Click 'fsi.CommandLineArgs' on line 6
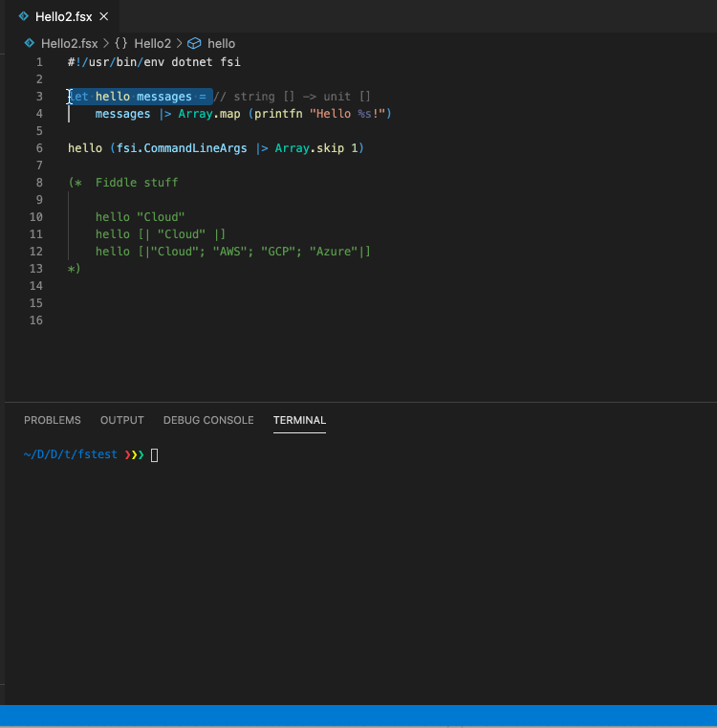 (182, 148)
